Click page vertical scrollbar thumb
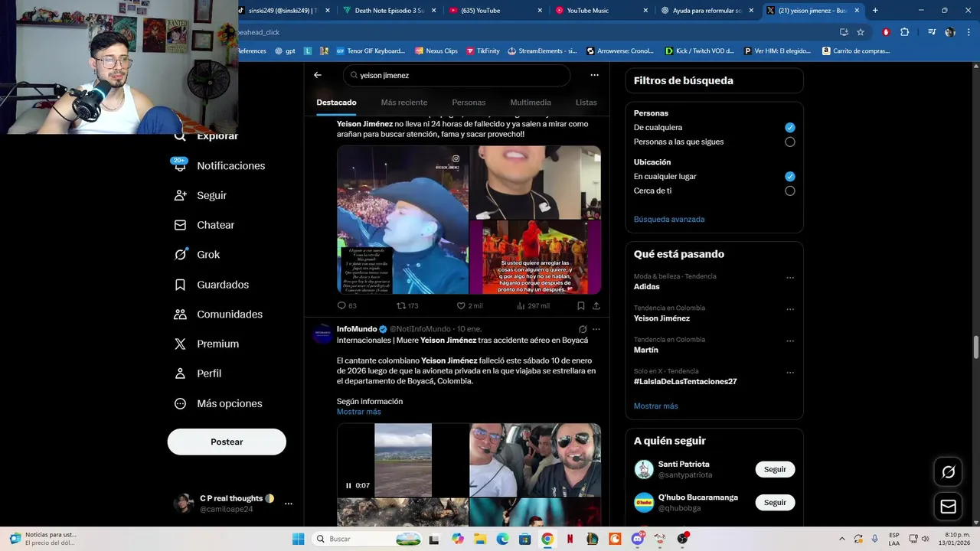This screenshot has height=551, width=980. (x=975, y=347)
